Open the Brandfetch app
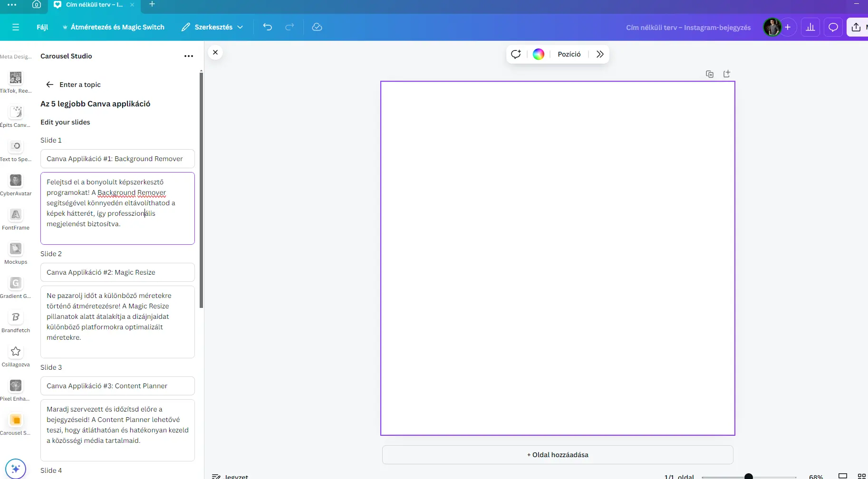 [x=16, y=321]
